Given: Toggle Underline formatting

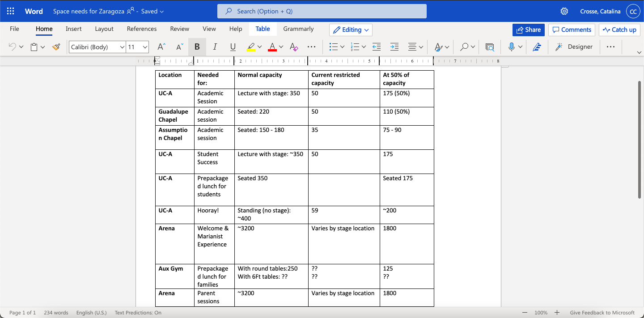Looking at the screenshot, I should pos(233,47).
